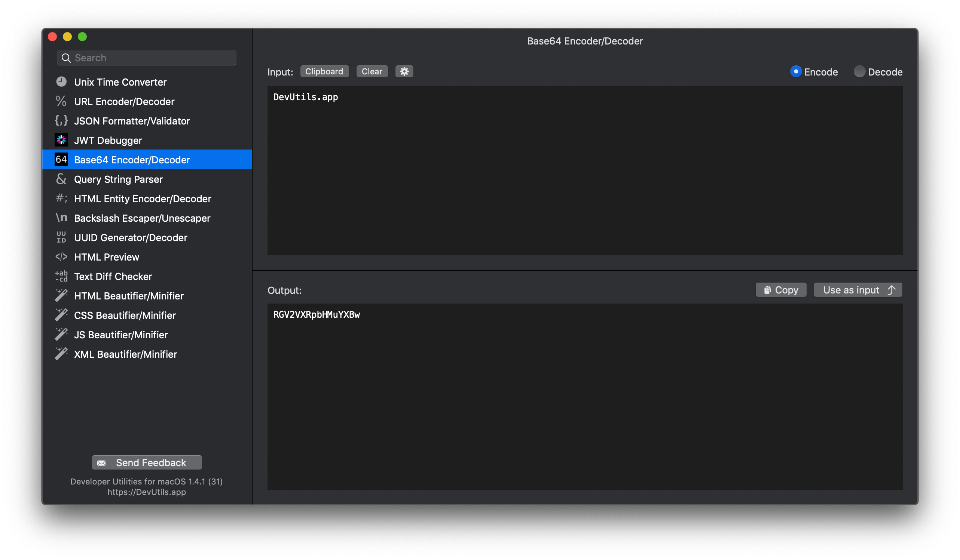The width and height of the screenshot is (960, 560).
Task: Switch to JSON Formatter/Validator tool
Action: coord(147,121)
